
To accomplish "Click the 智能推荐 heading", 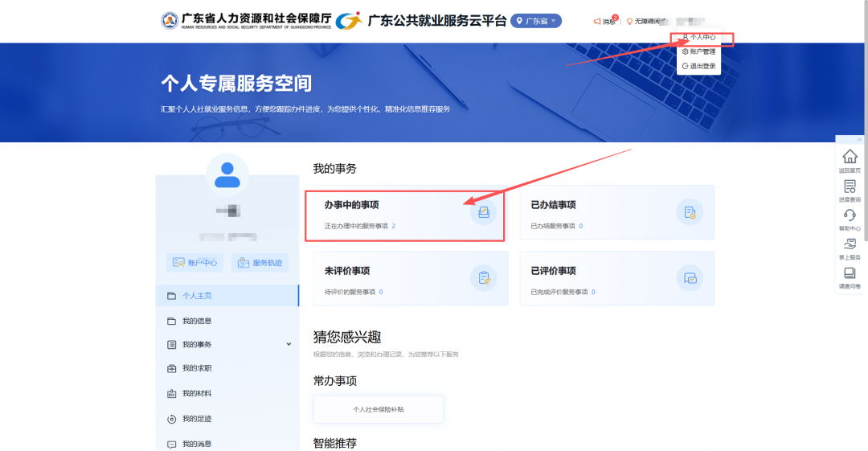I will pos(335,443).
